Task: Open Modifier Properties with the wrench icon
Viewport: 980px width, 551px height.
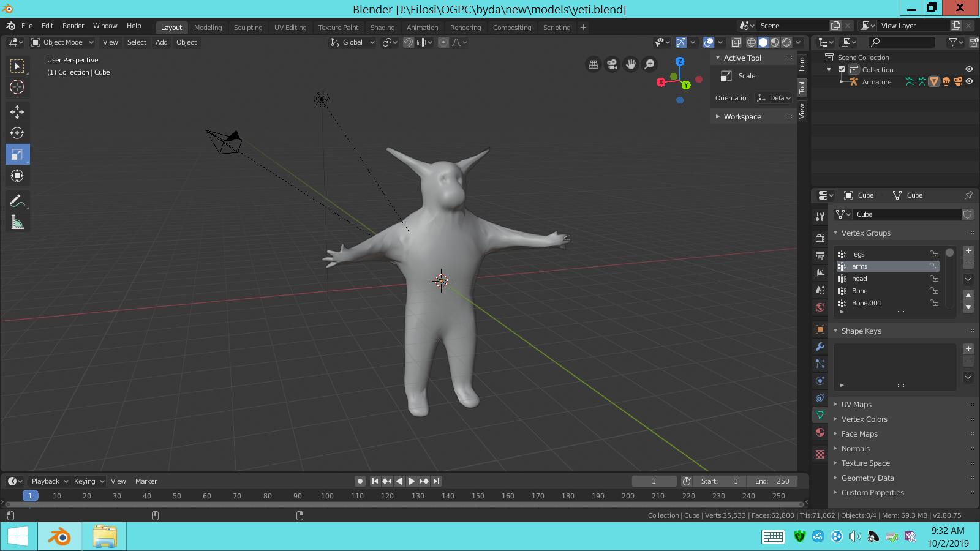Action: point(820,347)
